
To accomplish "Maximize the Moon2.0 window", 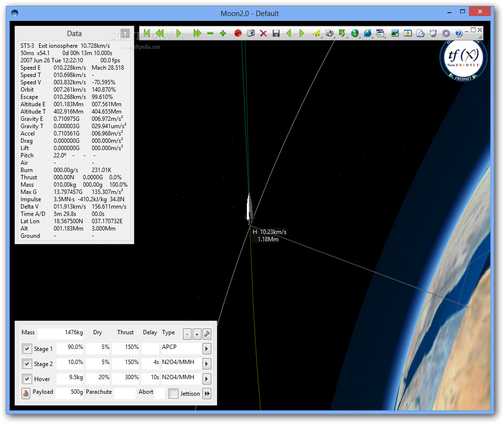I will [x=463, y=12].
